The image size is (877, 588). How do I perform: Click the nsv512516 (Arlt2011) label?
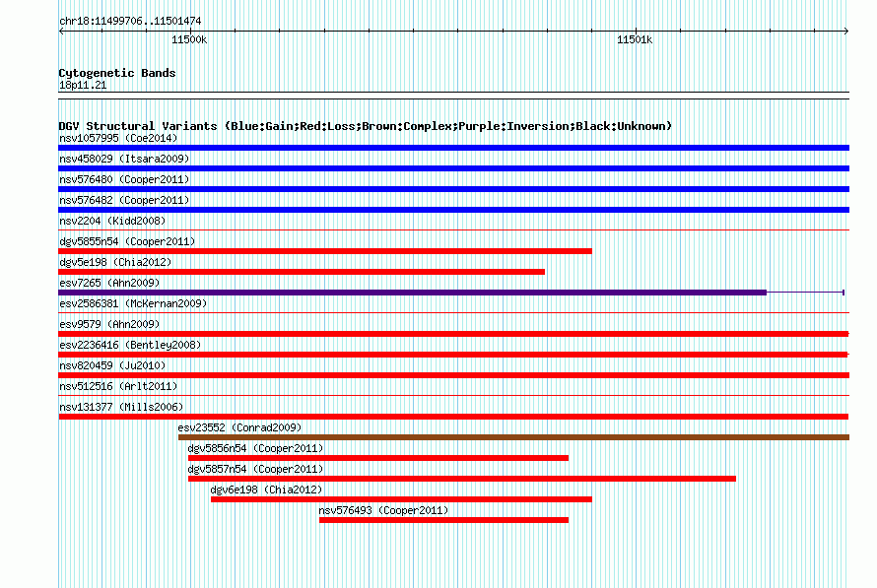[x=118, y=386]
